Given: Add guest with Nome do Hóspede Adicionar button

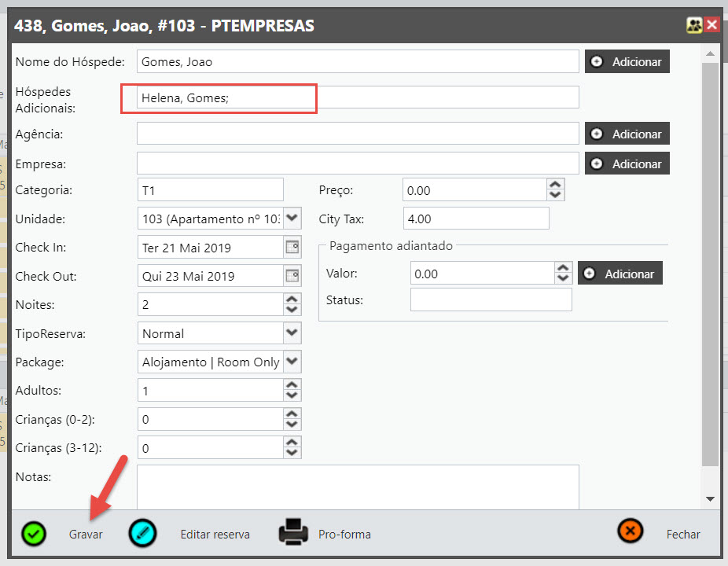Looking at the screenshot, I should click(627, 61).
